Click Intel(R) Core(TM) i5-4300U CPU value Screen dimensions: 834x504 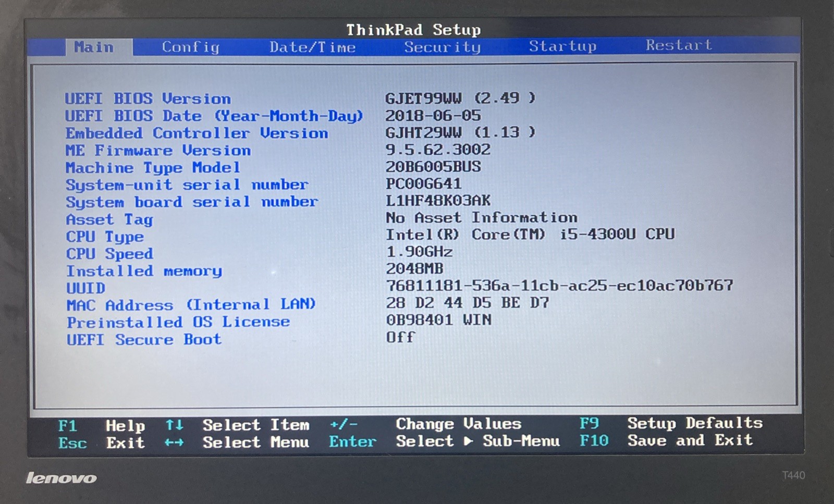531,235
